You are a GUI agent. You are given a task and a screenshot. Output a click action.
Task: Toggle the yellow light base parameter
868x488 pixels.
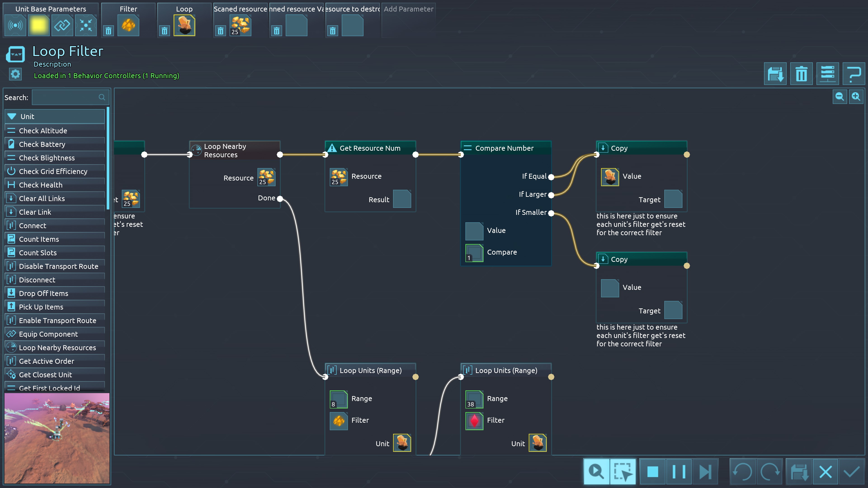(39, 26)
